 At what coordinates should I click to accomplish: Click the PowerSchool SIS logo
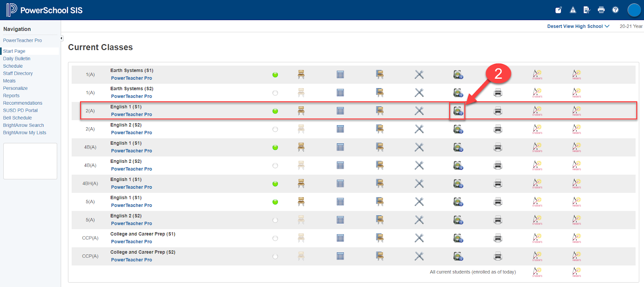(x=44, y=10)
